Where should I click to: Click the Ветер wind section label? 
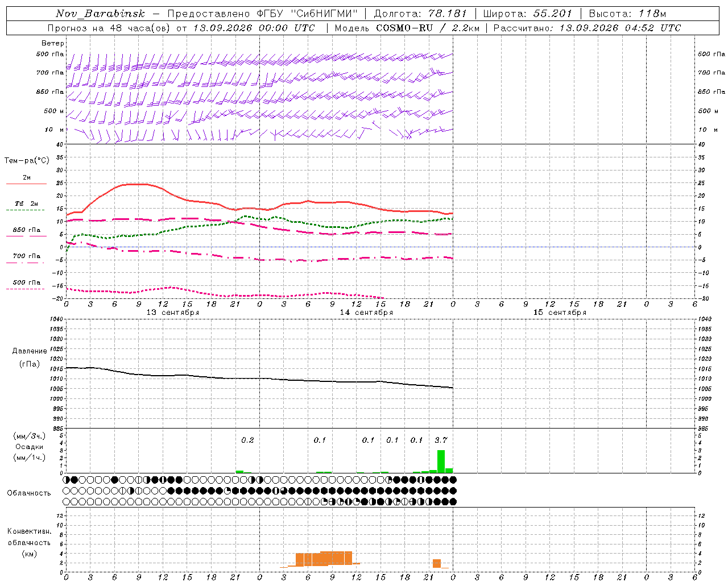coord(53,43)
